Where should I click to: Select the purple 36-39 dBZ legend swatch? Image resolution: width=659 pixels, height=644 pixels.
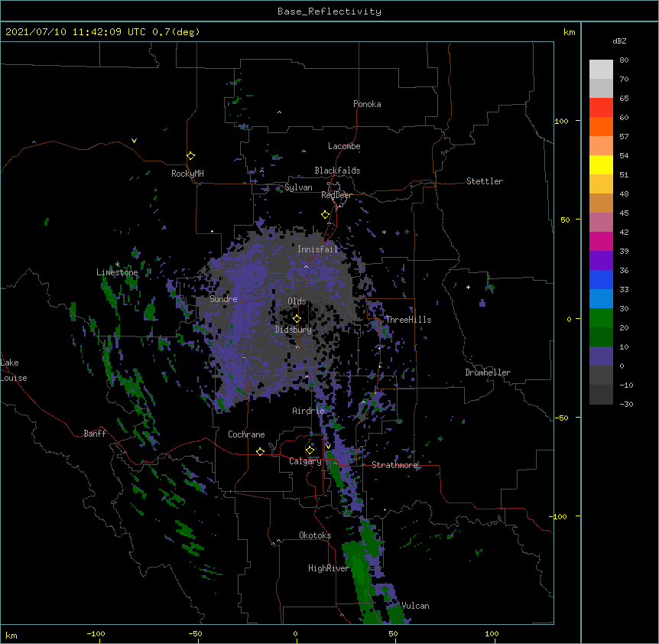[601, 261]
